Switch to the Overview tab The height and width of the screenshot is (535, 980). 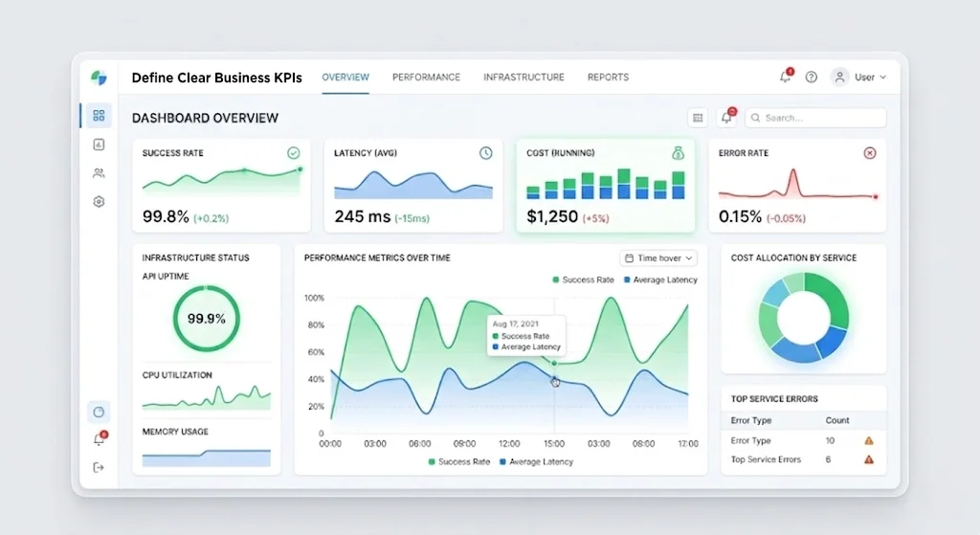pyautogui.click(x=345, y=77)
